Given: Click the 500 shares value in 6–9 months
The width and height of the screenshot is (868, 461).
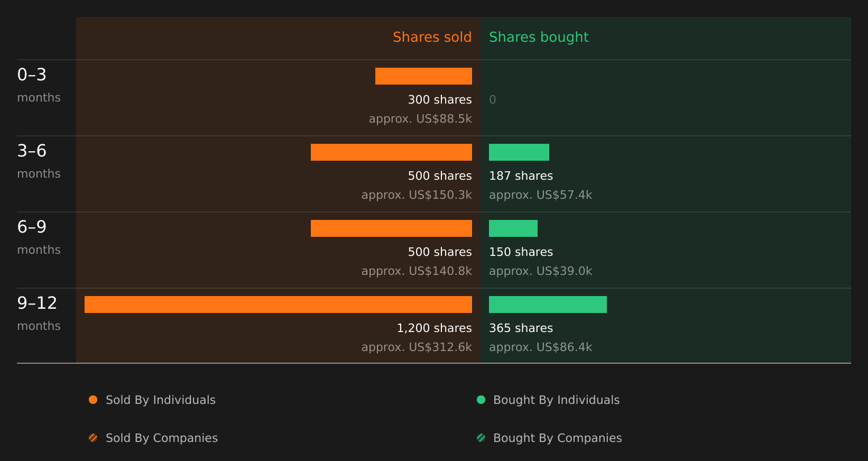Looking at the screenshot, I should pyautogui.click(x=440, y=252).
